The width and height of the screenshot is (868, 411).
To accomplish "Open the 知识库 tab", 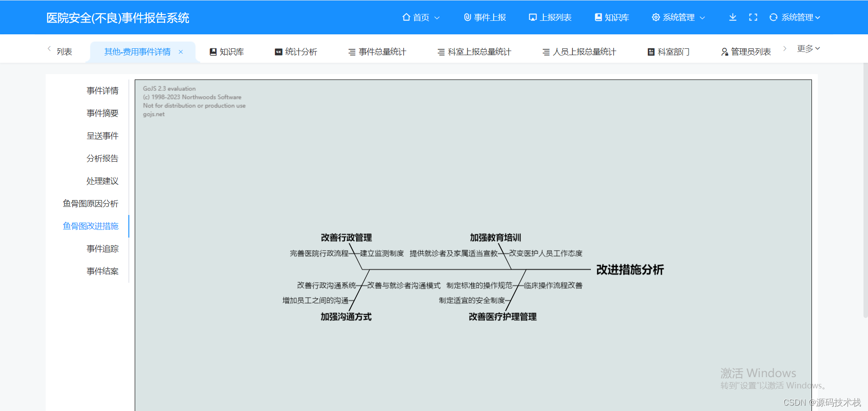I will pyautogui.click(x=227, y=52).
